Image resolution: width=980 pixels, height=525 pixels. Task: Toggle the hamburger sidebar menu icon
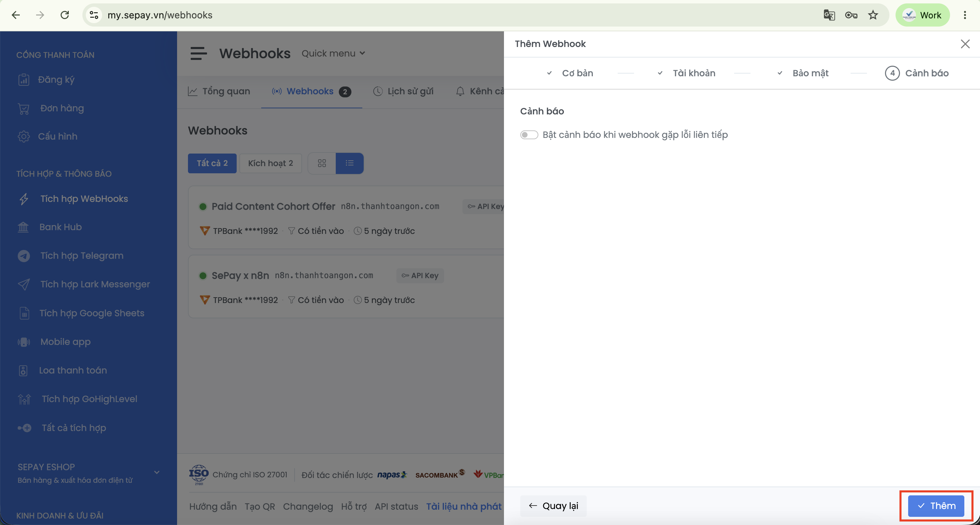point(199,53)
